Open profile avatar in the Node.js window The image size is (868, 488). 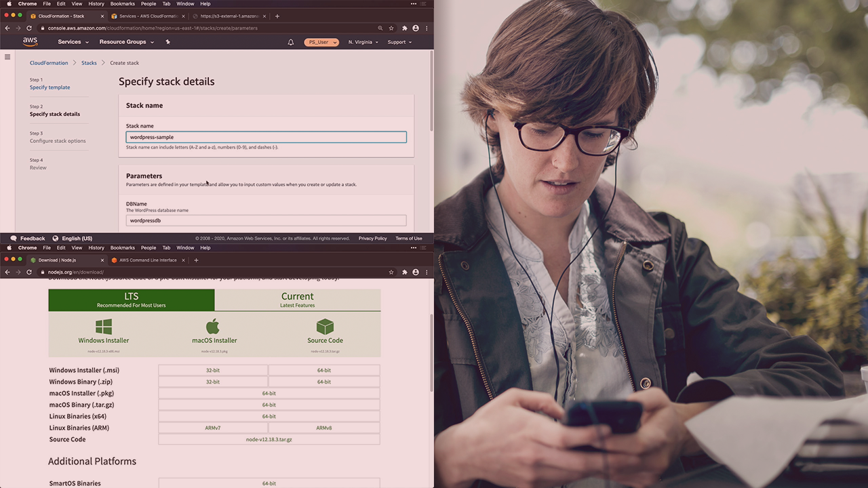416,272
